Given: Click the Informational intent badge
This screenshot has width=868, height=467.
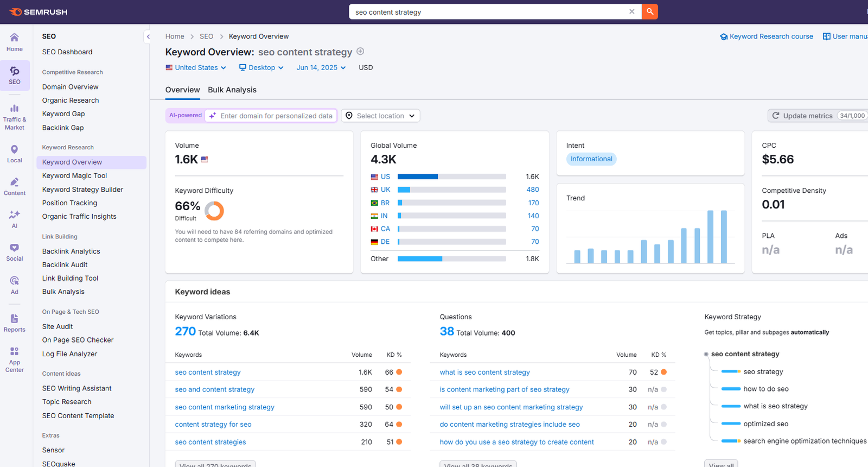Looking at the screenshot, I should [591, 159].
